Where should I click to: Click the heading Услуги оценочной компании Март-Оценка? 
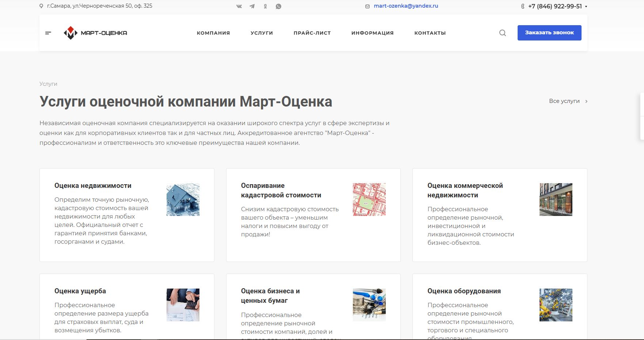[186, 102]
